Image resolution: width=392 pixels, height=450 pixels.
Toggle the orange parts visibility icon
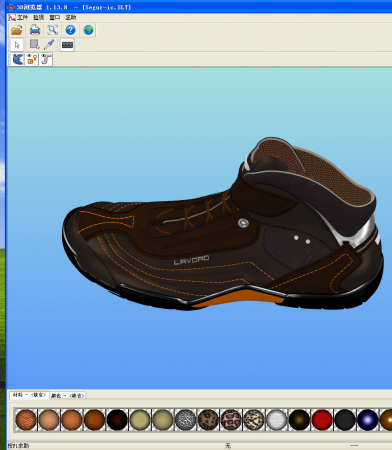(32, 60)
